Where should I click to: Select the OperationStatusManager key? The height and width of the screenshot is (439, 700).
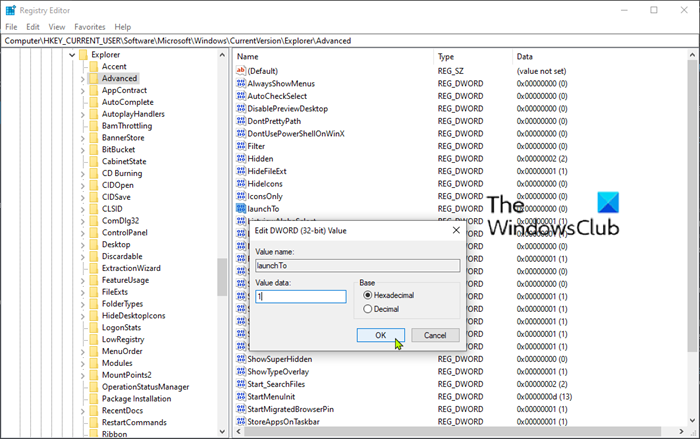pos(146,387)
